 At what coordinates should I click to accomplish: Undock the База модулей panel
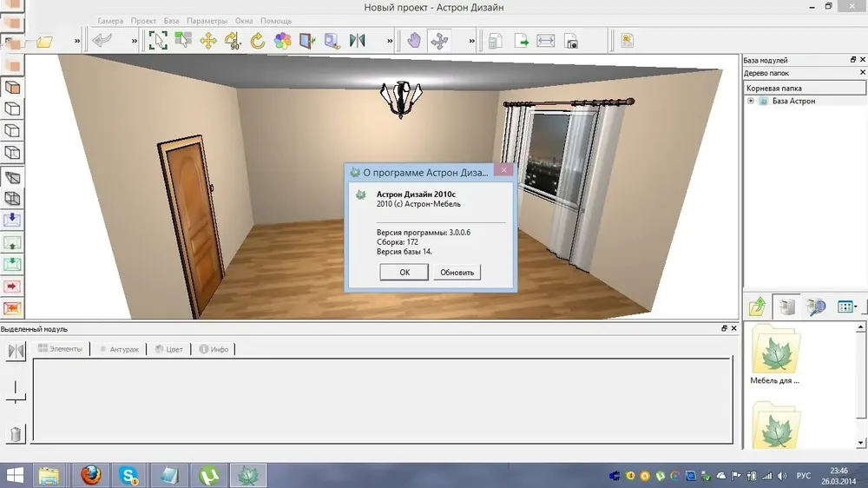click(x=853, y=59)
